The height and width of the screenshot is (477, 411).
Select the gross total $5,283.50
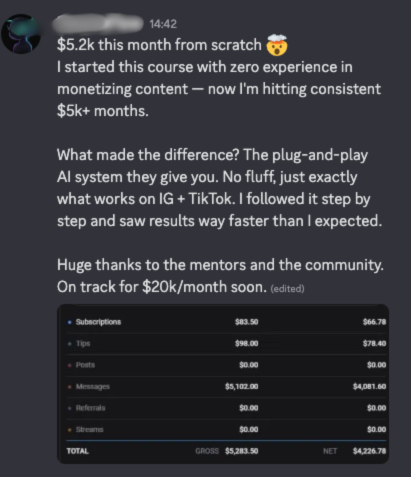pos(242,451)
